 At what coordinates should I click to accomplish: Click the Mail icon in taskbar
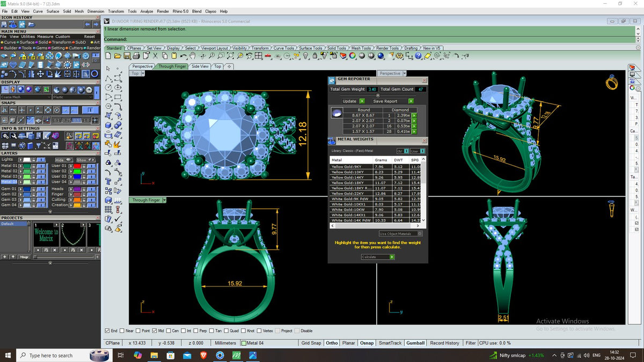tap(187, 355)
